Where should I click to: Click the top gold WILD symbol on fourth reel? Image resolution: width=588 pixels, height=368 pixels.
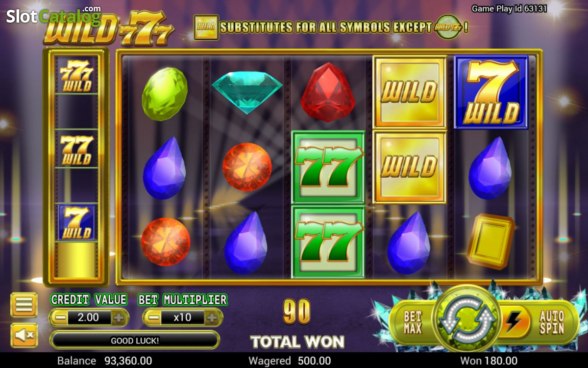(x=410, y=92)
